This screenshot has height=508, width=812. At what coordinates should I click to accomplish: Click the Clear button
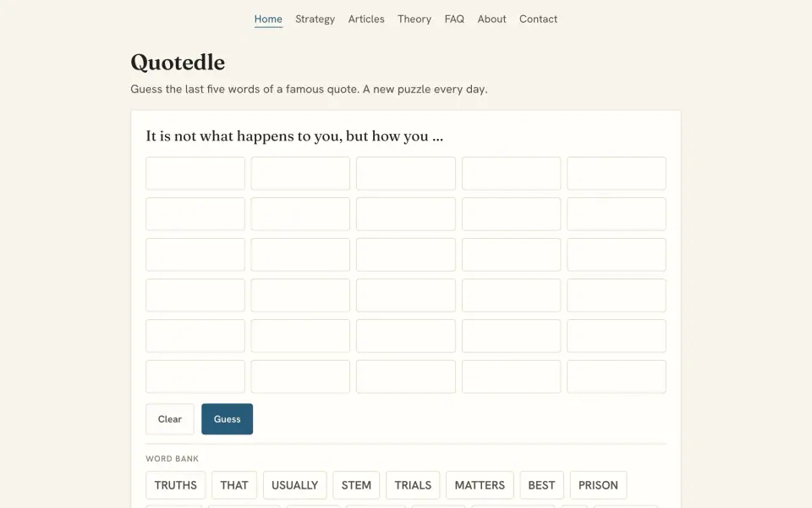pyautogui.click(x=170, y=419)
